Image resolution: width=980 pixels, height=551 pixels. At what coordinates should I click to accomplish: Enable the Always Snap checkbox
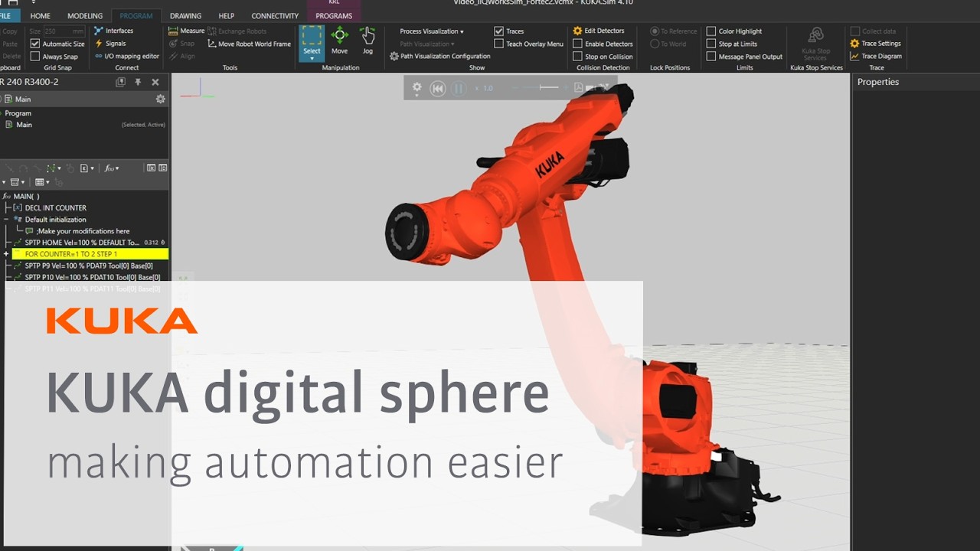click(x=35, y=56)
